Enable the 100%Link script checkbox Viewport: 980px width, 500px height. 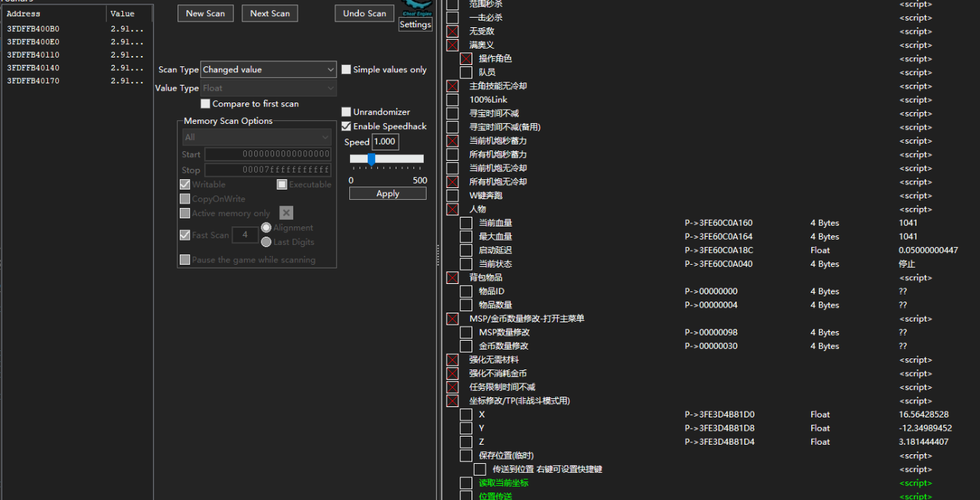(x=452, y=100)
